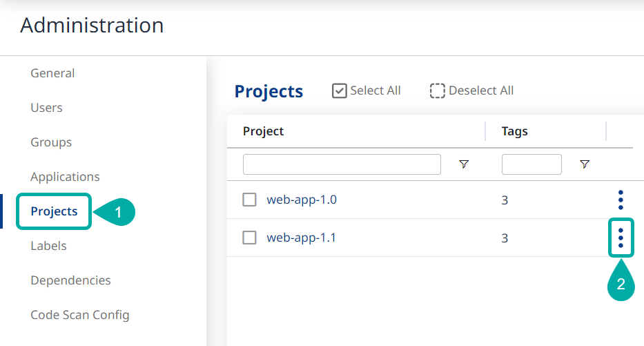Viewport: 644px width, 346px height.
Task: Open the General administration section
Action: tap(52, 73)
